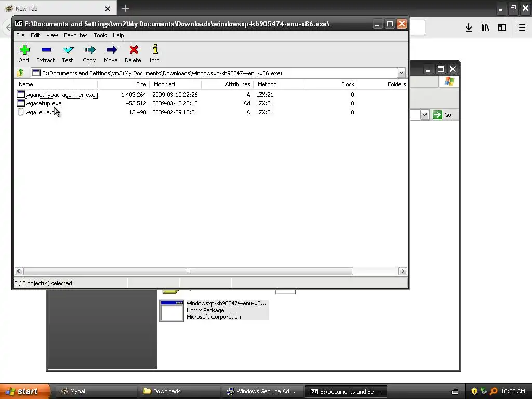Open browser downloads arrow icon
This screenshot has height=399, width=532.
[x=469, y=28]
